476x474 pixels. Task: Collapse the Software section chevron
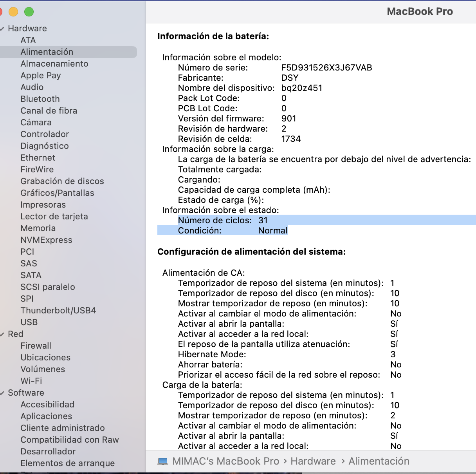2,393
